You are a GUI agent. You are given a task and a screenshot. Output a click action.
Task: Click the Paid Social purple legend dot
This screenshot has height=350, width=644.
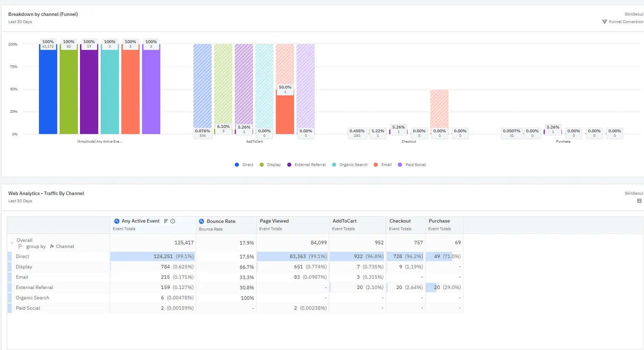click(400, 165)
